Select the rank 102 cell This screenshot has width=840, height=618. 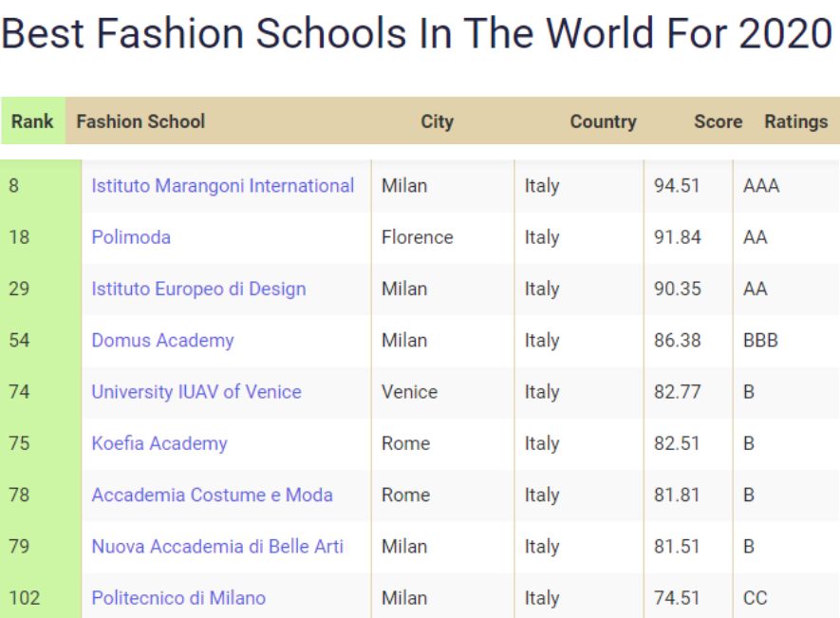(41, 598)
